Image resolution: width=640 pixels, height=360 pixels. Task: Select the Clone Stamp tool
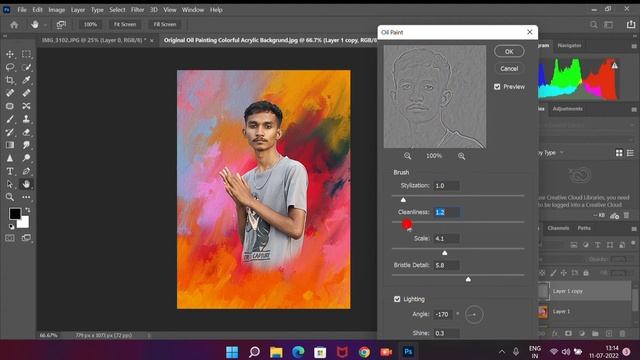[26, 119]
